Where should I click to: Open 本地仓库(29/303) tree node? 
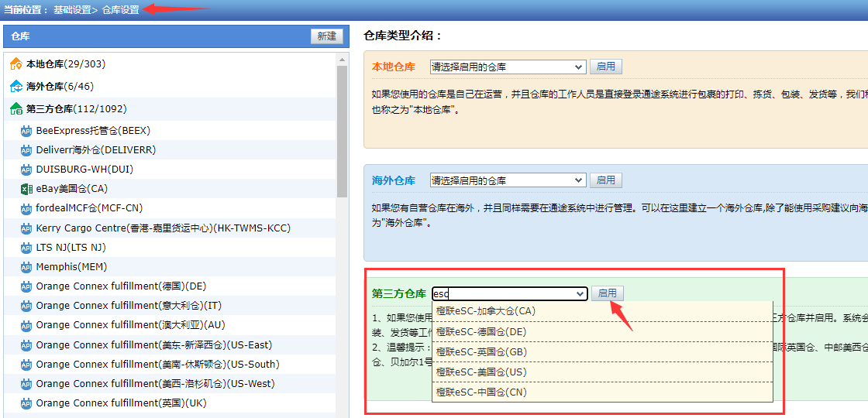pos(66,64)
